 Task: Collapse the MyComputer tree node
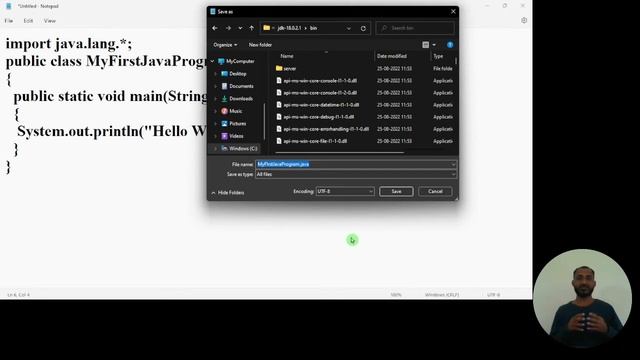tap(212, 61)
